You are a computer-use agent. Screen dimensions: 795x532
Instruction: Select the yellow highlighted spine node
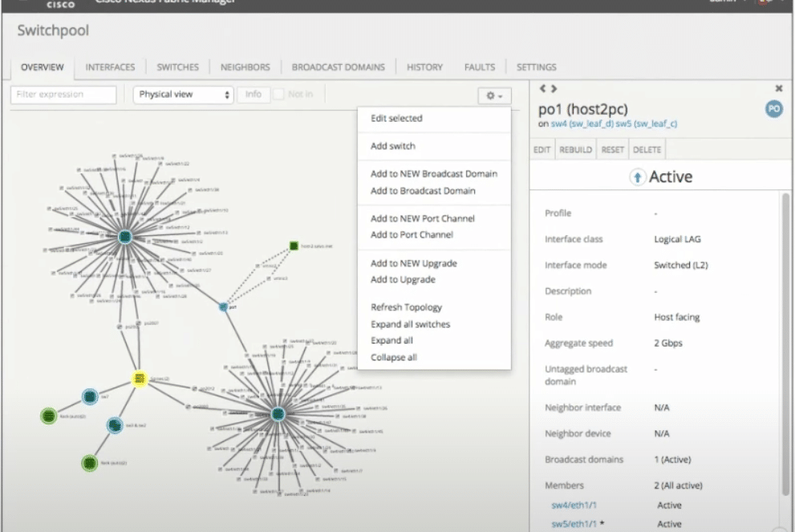(140, 379)
